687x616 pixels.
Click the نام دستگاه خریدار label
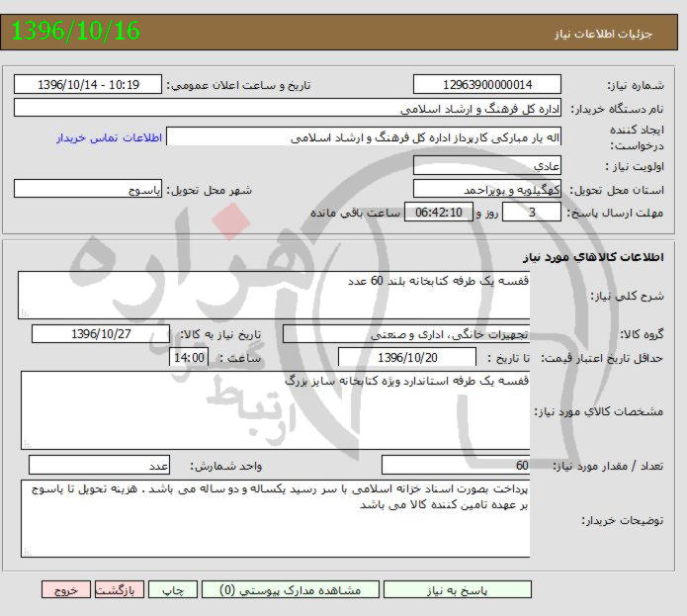(x=617, y=109)
